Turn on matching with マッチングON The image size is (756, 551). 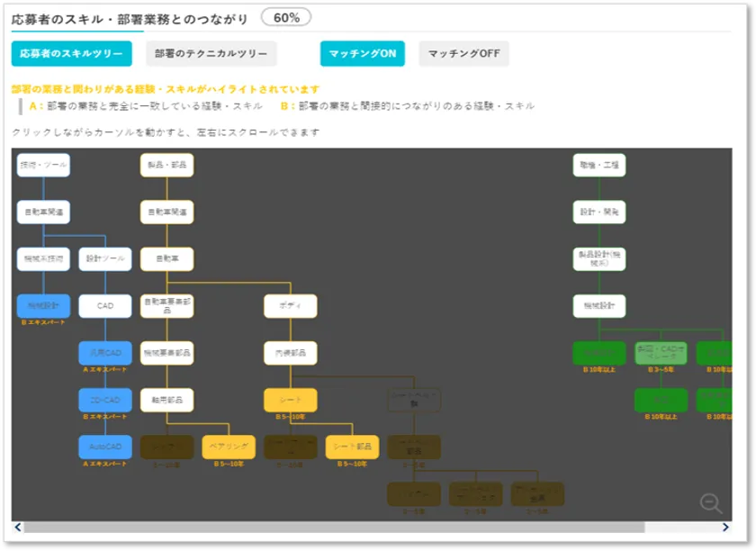362,54
